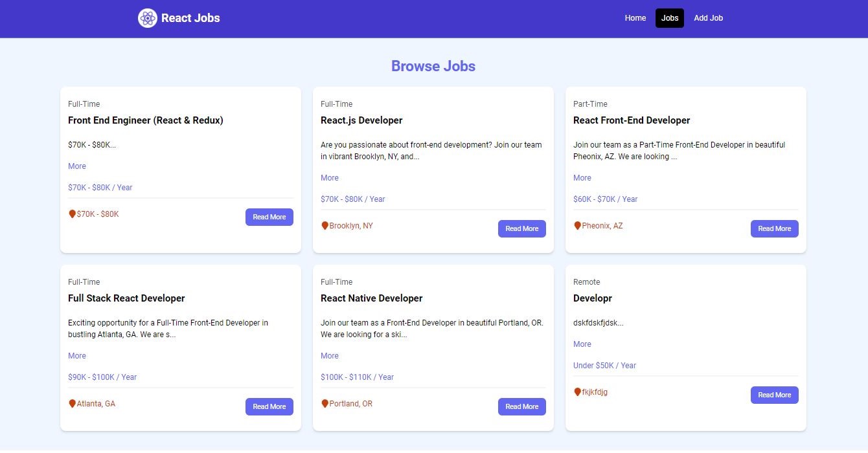The height and width of the screenshot is (453, 868).
Task: Click the location pin next to Portland, OR
Action: (x=325, y=404)
